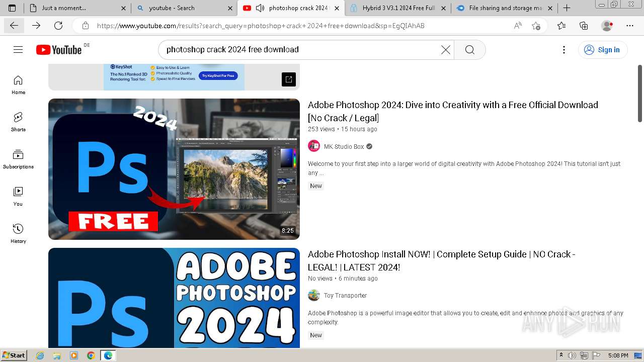Open the browser profile avatar
The width and height of the screenshot is (644, 362).
click(607, 26)
